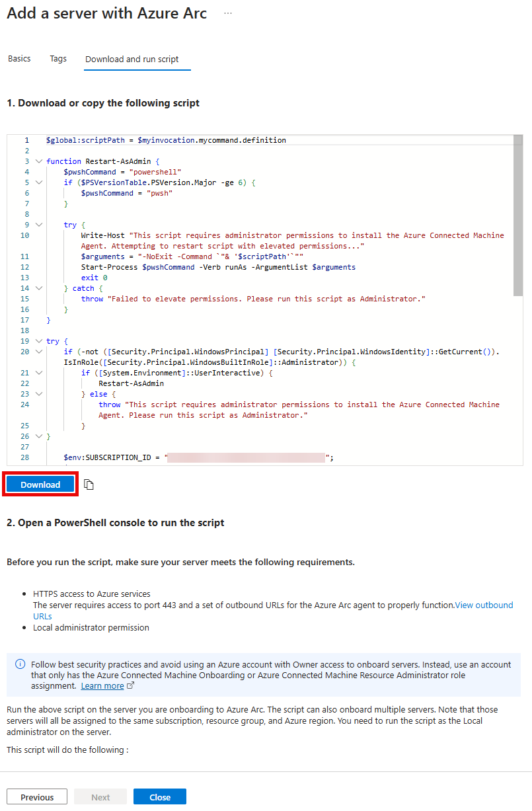
Task: Go back with the Previous button
Action: click(x=37, y=797)
